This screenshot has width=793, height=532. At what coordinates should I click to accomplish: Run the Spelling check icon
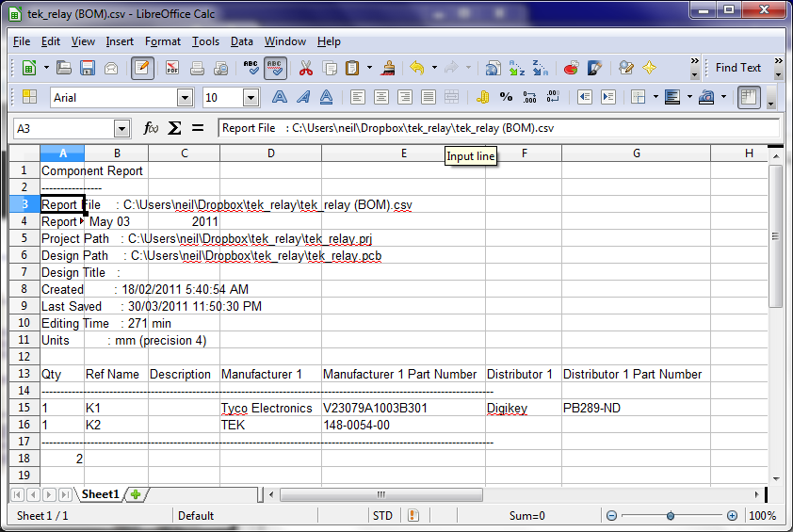click(251, 68)
